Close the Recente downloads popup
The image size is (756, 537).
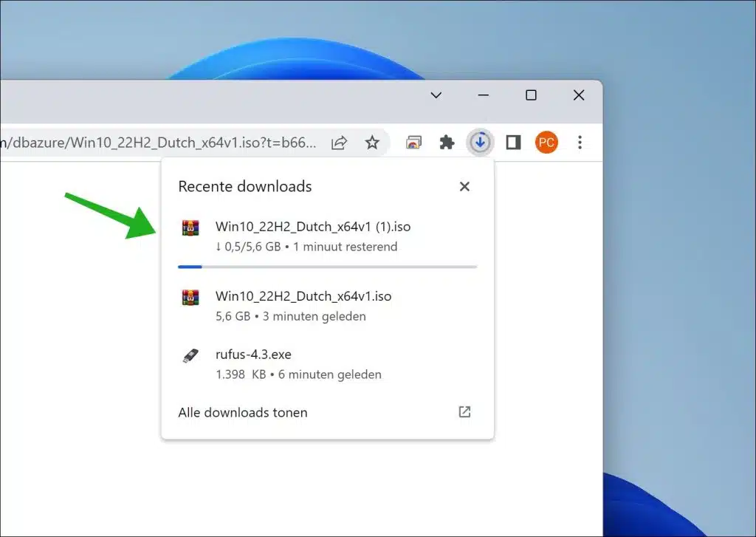tap(464, 186)
